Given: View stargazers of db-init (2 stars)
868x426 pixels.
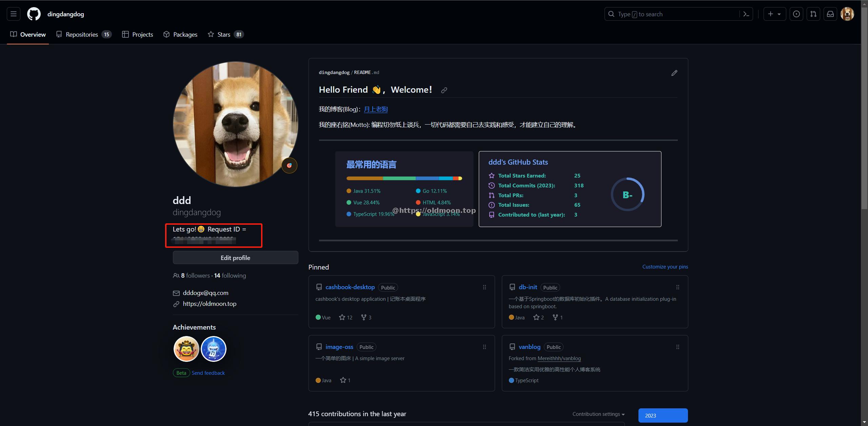Looking at the screenshot, I should [538, 317].
